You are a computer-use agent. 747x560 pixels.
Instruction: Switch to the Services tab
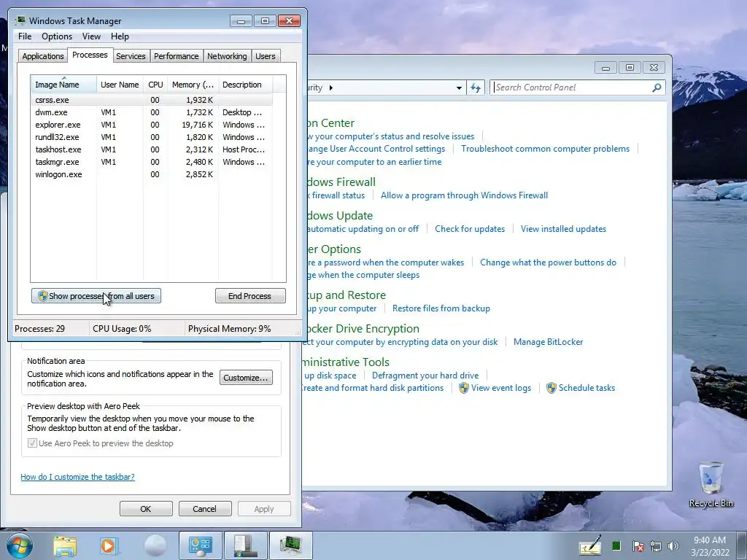coord(131,56)
